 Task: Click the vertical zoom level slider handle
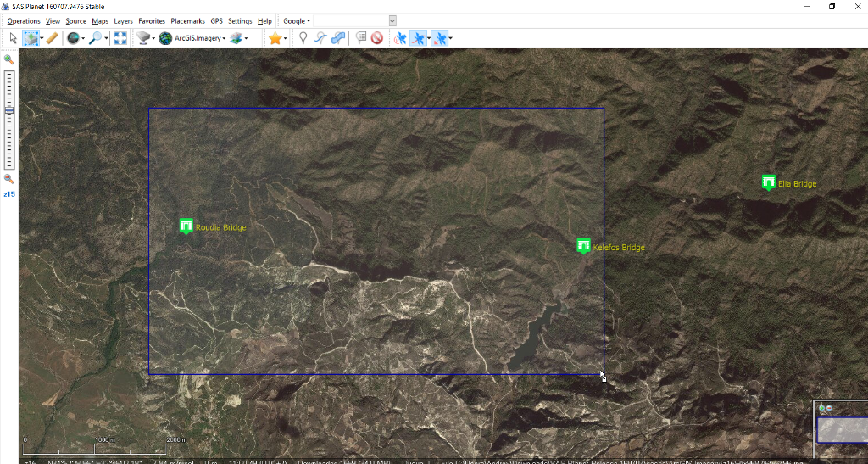pyautogui.click(x=8, y=111)
